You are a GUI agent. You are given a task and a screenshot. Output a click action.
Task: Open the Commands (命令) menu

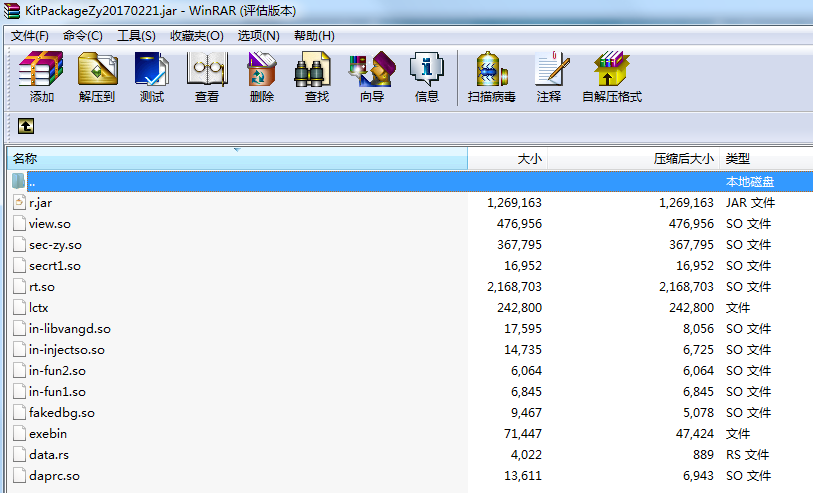(x=82, y=36)
